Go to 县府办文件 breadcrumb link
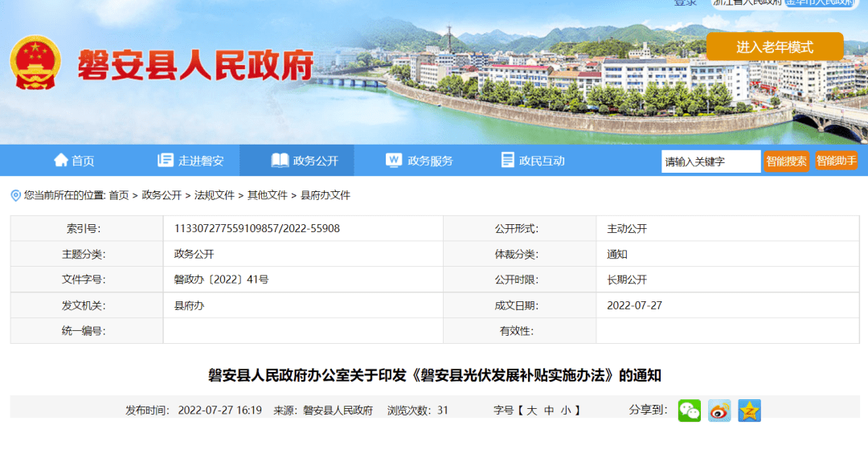Viewport: 868px width, 474px height. click(x=325, y=195)
